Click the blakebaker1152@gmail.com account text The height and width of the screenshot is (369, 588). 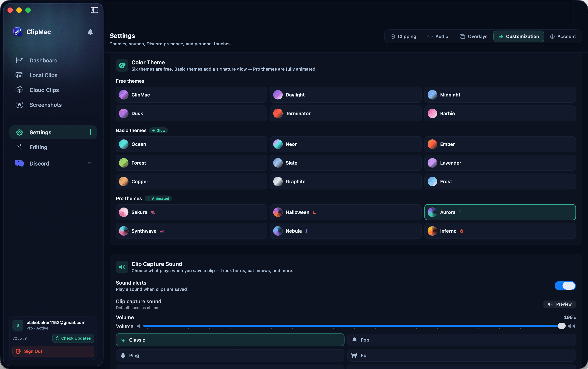(x=56, y=323)
